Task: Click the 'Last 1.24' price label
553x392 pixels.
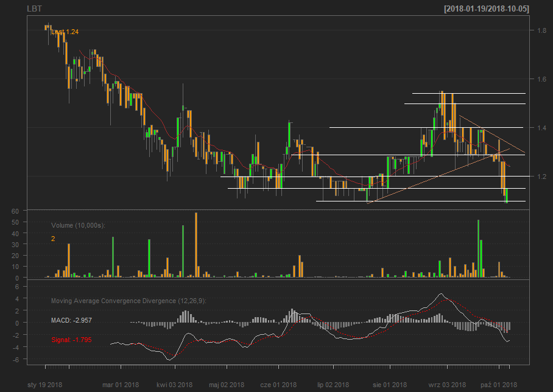Action: click(65, 32)
